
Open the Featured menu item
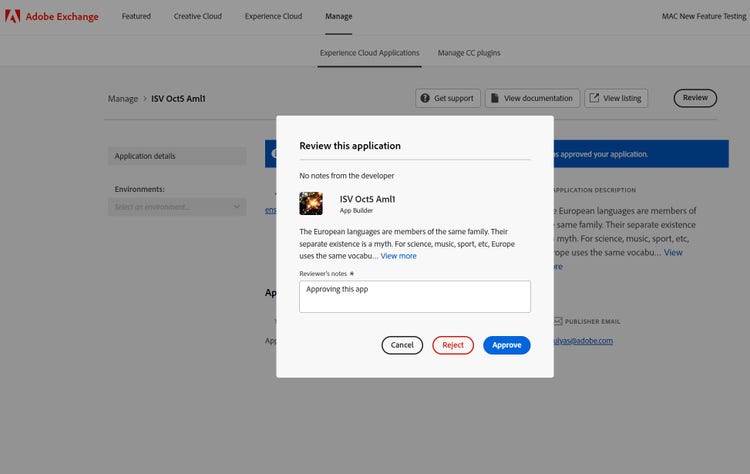pyautogui.click(x=136, y=16)
